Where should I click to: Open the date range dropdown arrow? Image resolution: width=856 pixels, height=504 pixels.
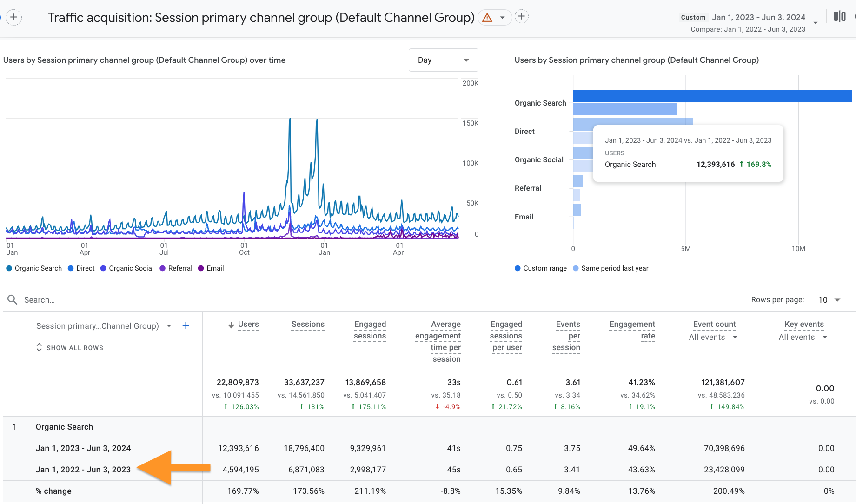(x=816, y=23)
